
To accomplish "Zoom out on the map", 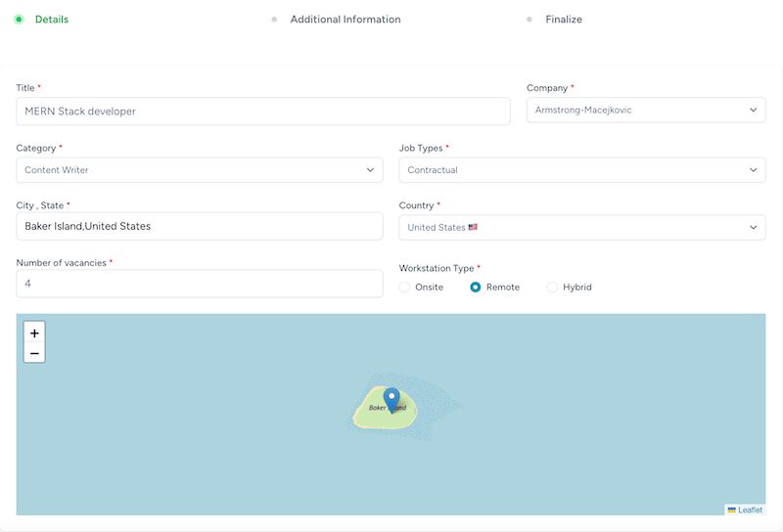I will click(34, 353).
